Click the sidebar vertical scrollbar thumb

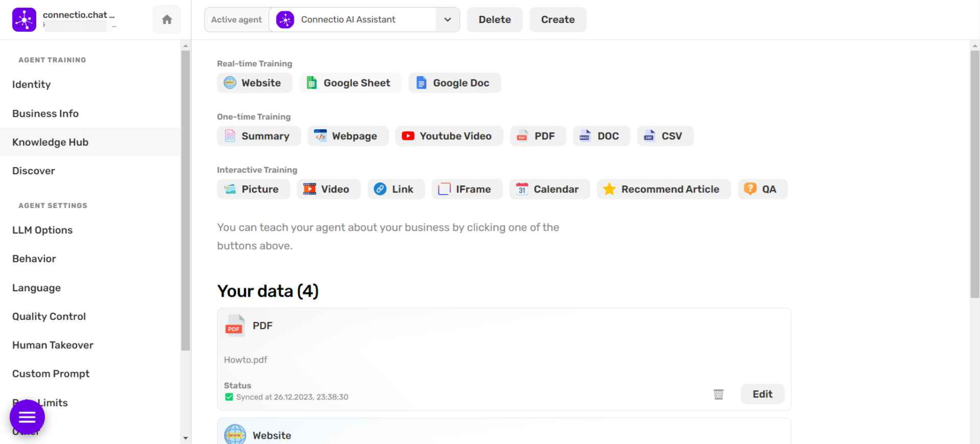pyautogui.click(x=186, y=200)
